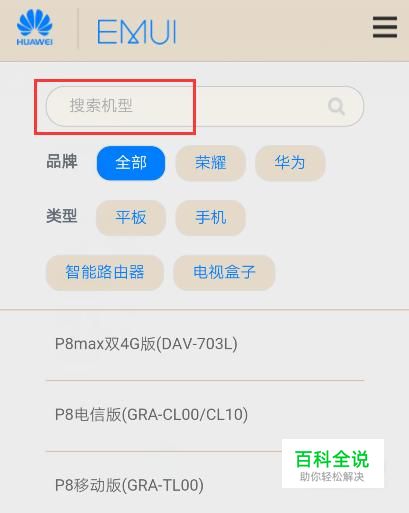Choose the 手机 type filter
The height and width of the screenshot is (513, 409).
[211, 218]
